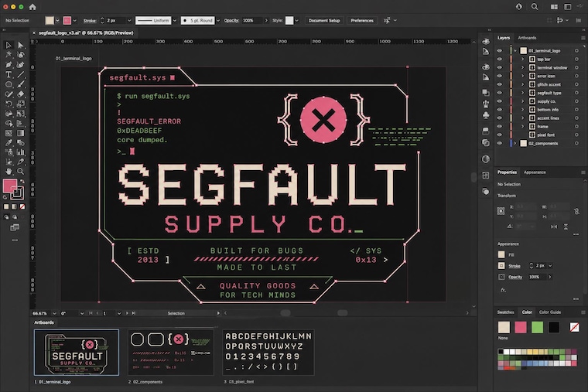588x392 pixels.
Task: Select the Selection (black arrow) tool
Action: tap(9, 46)
